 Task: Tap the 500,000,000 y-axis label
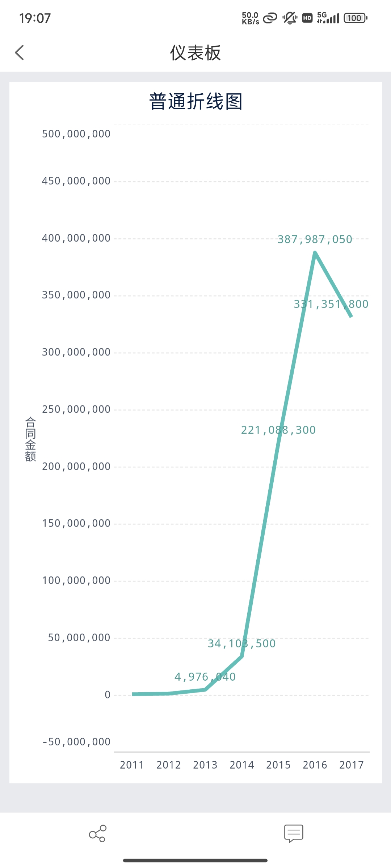(x=76, y=134)
